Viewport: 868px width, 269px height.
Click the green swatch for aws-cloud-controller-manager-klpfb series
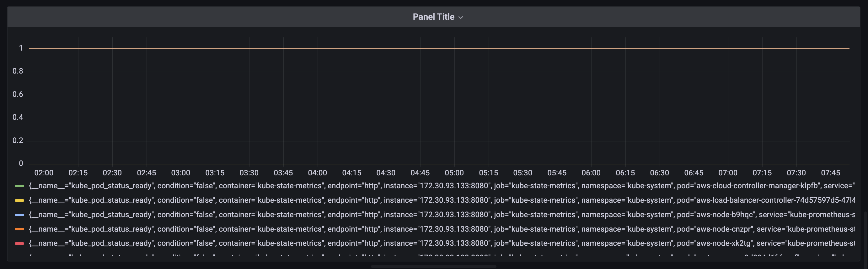tap(19, 186)
